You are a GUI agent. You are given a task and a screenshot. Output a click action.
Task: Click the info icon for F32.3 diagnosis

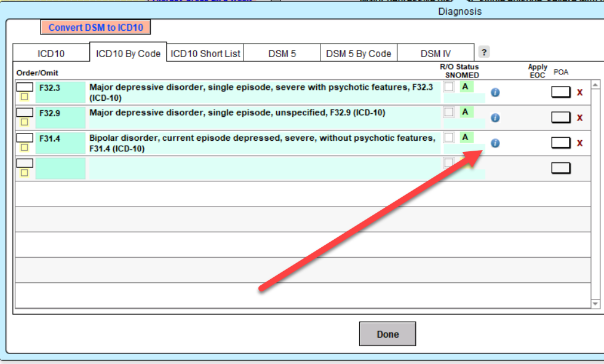pyautogui.click(x=495, y=93)
